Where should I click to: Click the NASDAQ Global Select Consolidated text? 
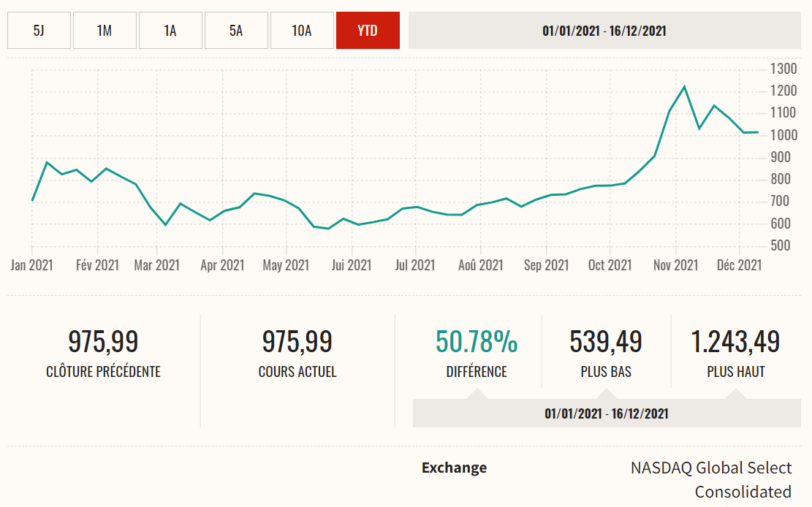(710, 479)
